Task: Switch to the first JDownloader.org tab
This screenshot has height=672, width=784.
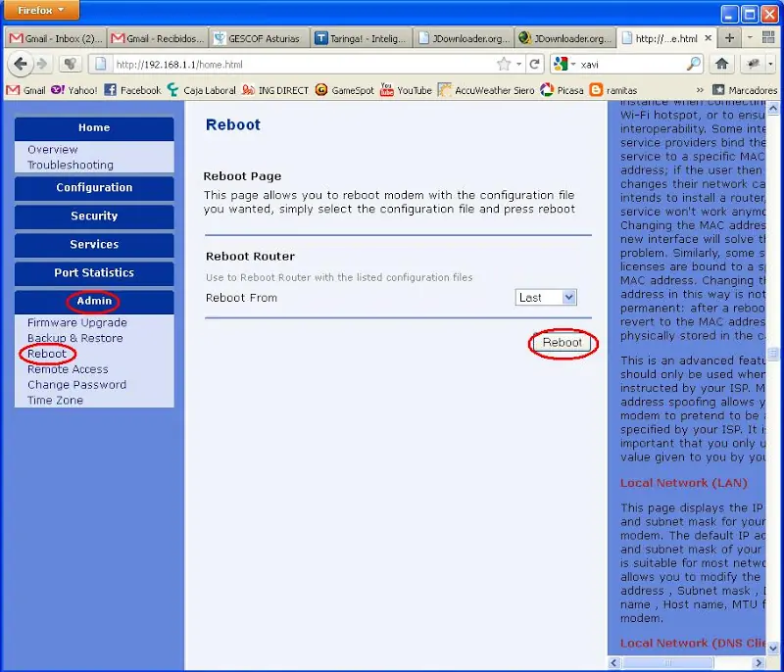Action: coord(463,38)
